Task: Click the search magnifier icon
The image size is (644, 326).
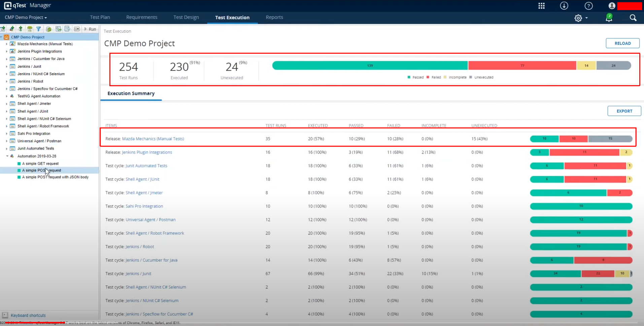Action: tap(633, 18)
